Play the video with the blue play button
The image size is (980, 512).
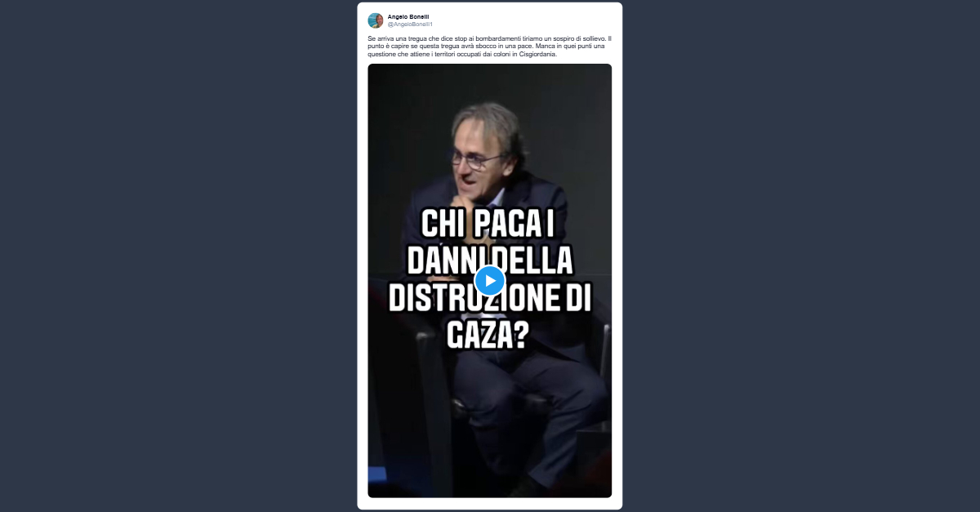489,281
